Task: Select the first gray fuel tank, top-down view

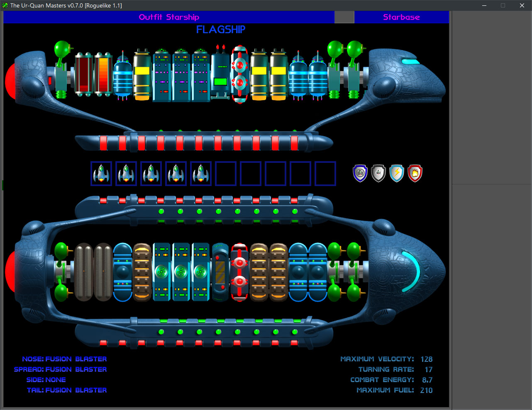Action: pyautogui.click(x=84, y=272)
